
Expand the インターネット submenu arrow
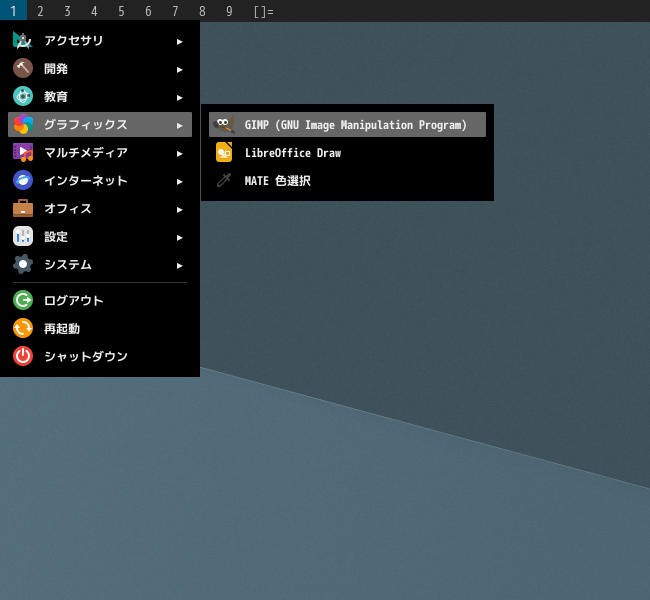[x=179, y=182]
